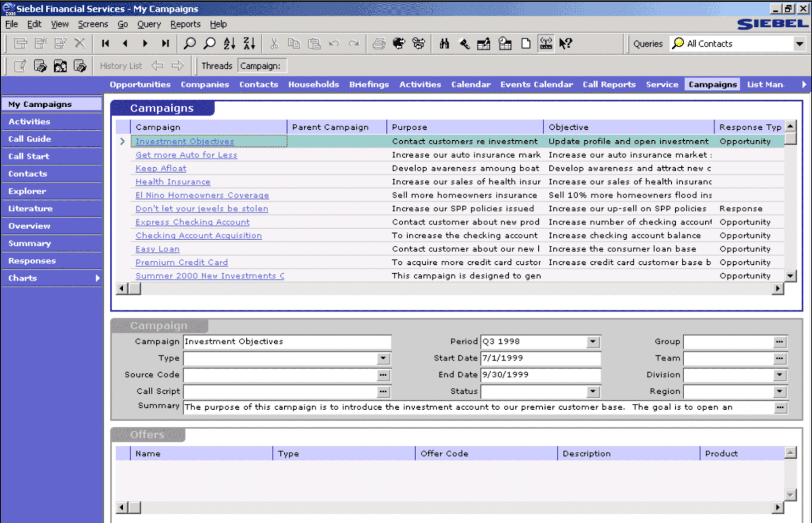This screenshot has width=812, height=523.
Task: Open the Screens menu
Action: pos(93,24)
